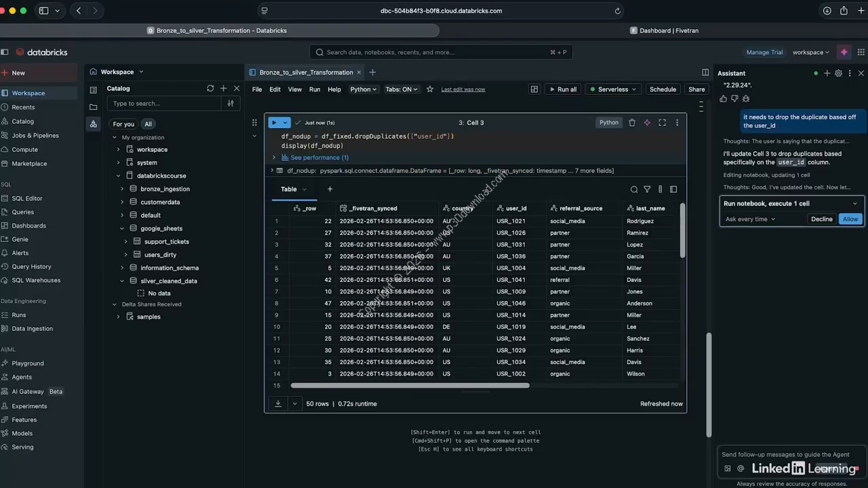Open Catalog search filter settings
This screenshot has height=488, width=868.
[x=231, y=104]
